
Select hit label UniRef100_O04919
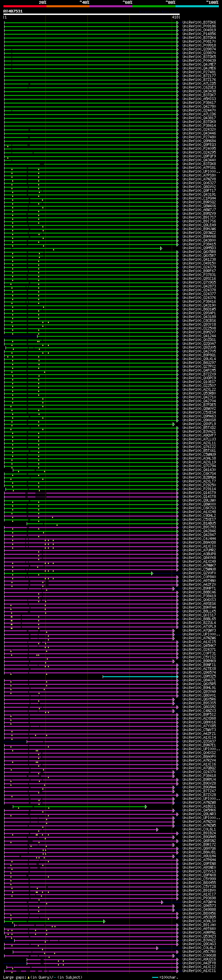[199, 30]
